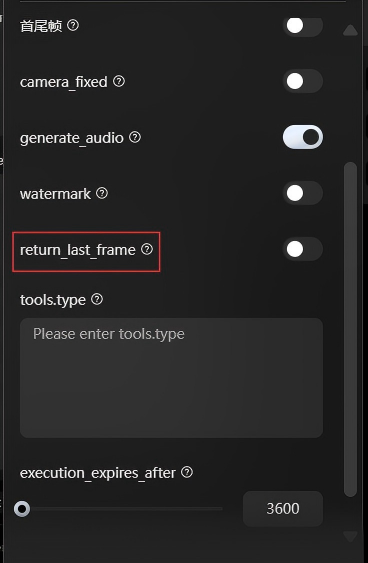Click the help icon beside 首尾帧
This screenshot has width=368, height=563.
pyautogui.click(x=73, y=25)
